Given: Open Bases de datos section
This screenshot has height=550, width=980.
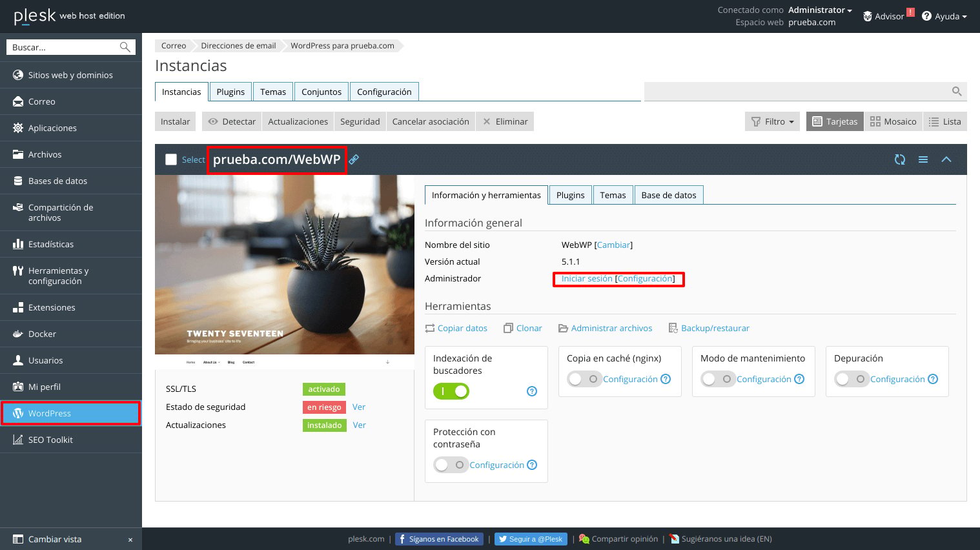Looking at the screenshot, I should pyautogui.click(x=70, y=181).
